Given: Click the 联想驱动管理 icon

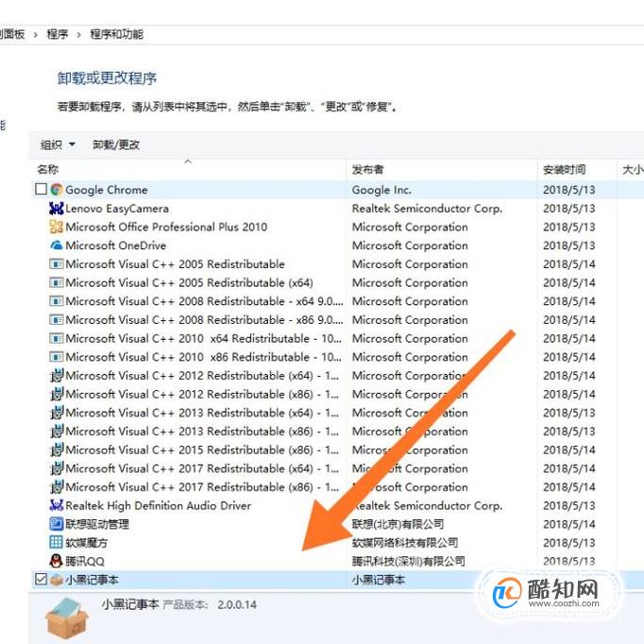Looking at the screenshot, I should pos(57,524).
